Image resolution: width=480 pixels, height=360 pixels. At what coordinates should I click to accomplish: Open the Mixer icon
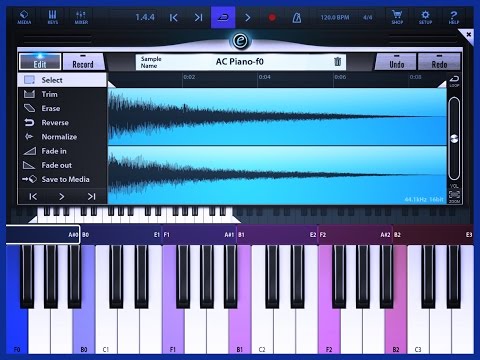[81, 17]
